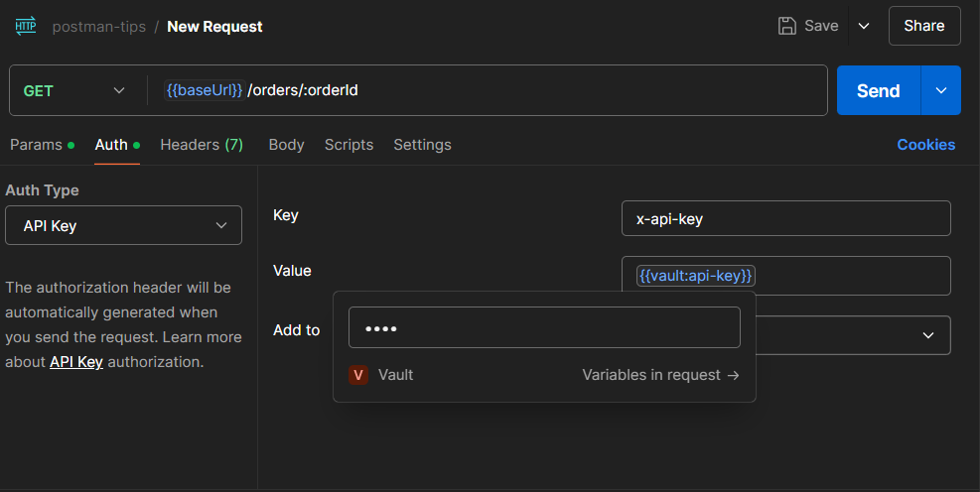The image size is (980, 492).
Task: Open the Cookies link
Action: point(925,145)
